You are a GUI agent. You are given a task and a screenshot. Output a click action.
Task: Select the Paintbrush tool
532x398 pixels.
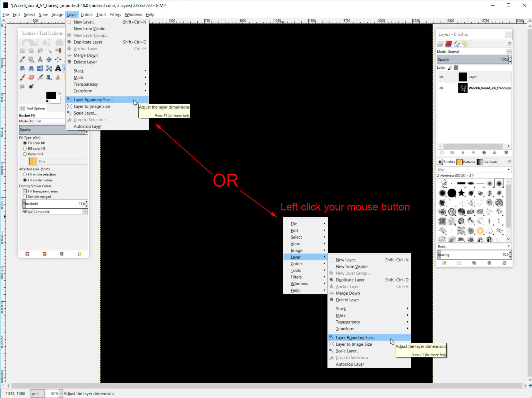(x=23, y=77)
